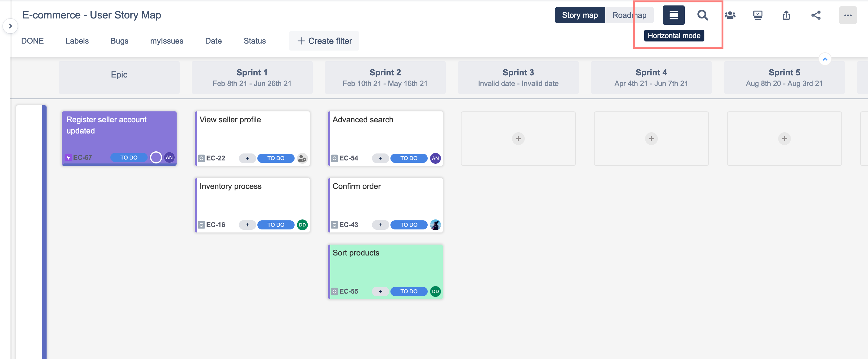Click the Sprint 1 column header

pos(252,77)
